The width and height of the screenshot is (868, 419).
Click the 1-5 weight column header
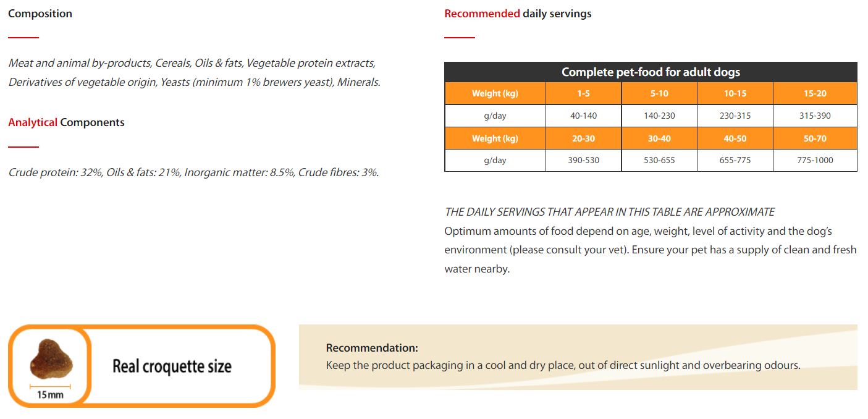[583, 93]
